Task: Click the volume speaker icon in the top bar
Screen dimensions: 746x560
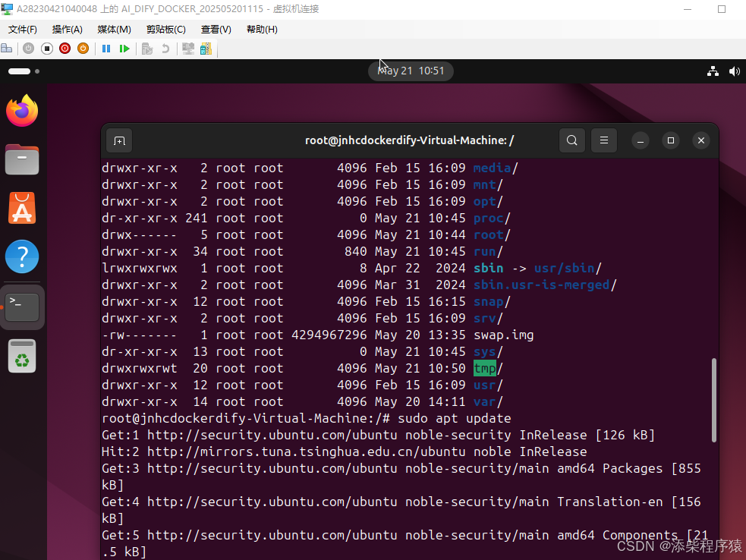Action: point(734,71)
